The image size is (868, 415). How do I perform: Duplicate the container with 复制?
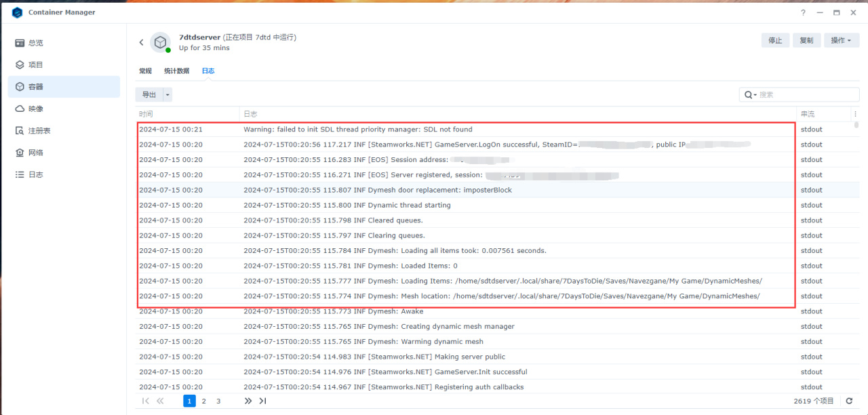click(806, 41)
